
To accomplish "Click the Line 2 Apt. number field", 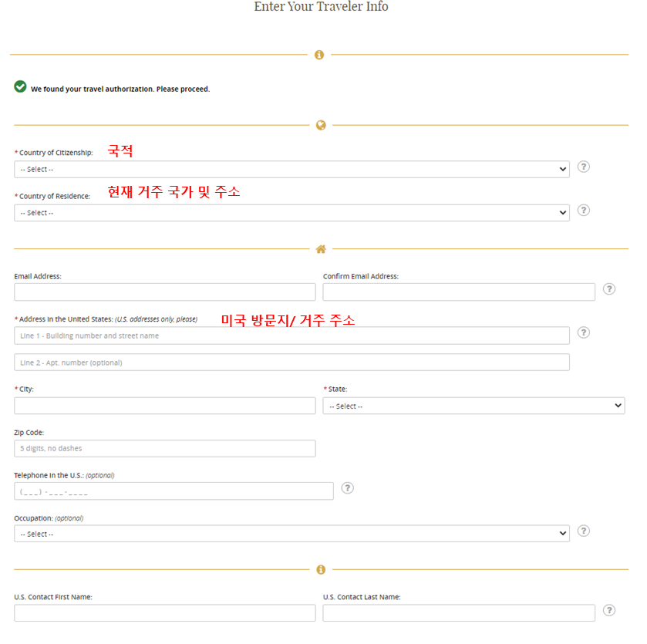I will click(291, 362).
